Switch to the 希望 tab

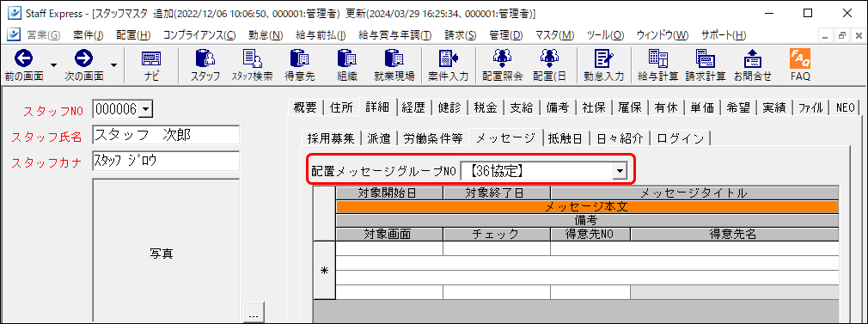pos(738,107)
